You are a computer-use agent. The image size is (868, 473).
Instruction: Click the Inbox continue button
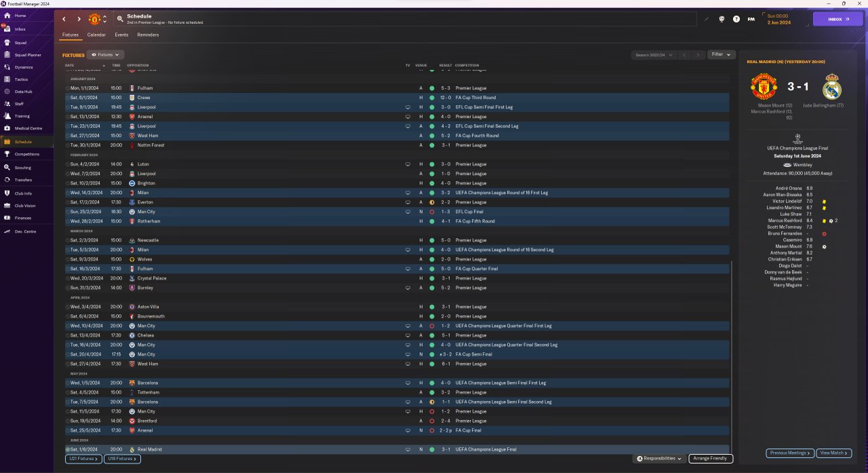(838, 19)
